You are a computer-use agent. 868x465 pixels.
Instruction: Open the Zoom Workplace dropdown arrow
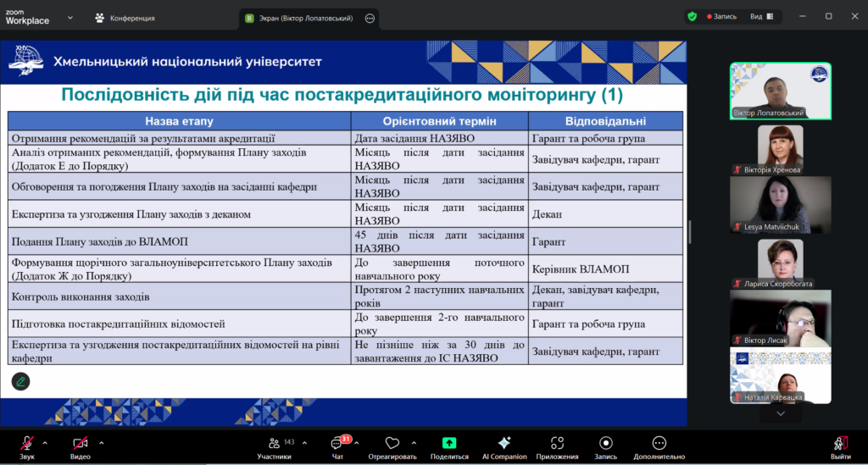coord(70,17)
